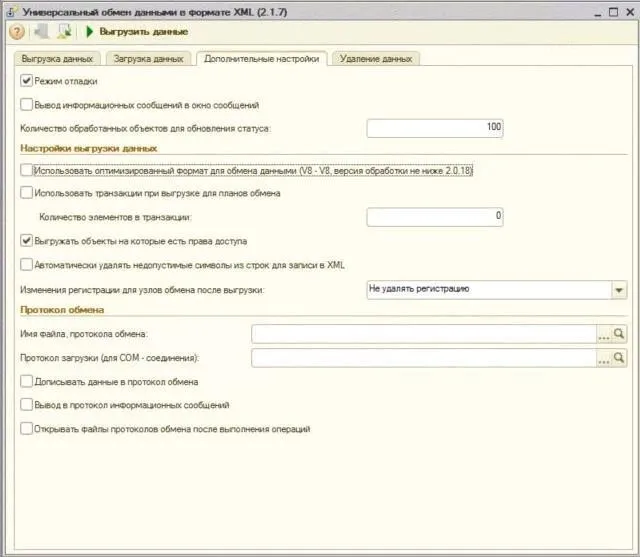Switch to the Выгрузка данных tab
Image resolution: width=640 pixels, height=557 pixels.
(x=57, y=59)
